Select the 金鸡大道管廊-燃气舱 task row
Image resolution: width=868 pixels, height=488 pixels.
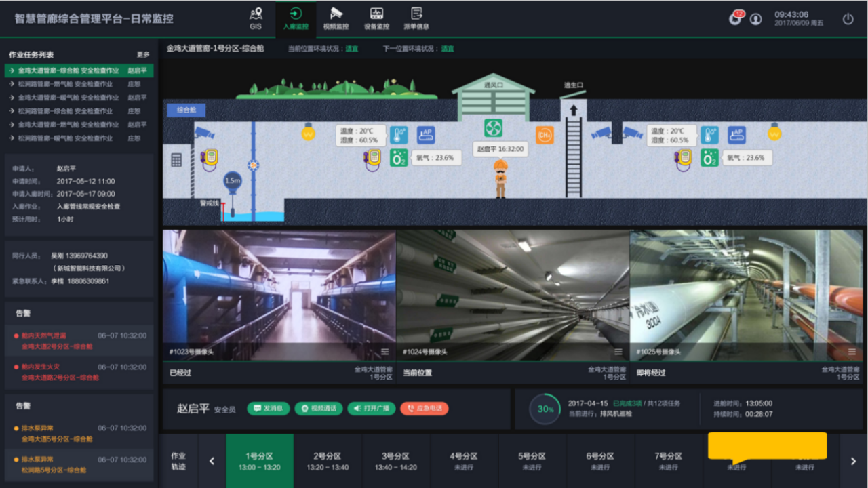[x=79, y=125]
